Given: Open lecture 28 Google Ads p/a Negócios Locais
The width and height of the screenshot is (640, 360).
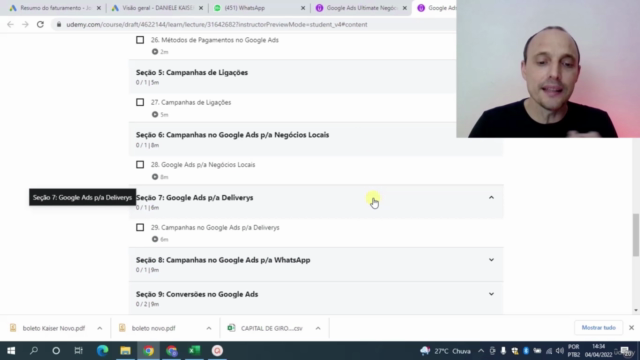Looking at the screenshot, I should pos(203,165).
